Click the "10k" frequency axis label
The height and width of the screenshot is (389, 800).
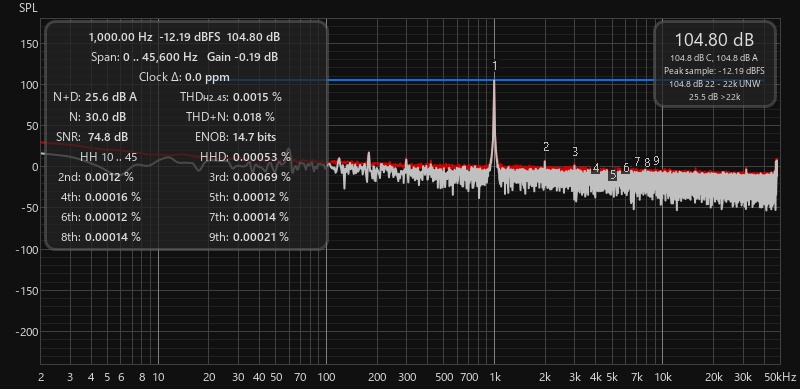click(x=662, y=378)
